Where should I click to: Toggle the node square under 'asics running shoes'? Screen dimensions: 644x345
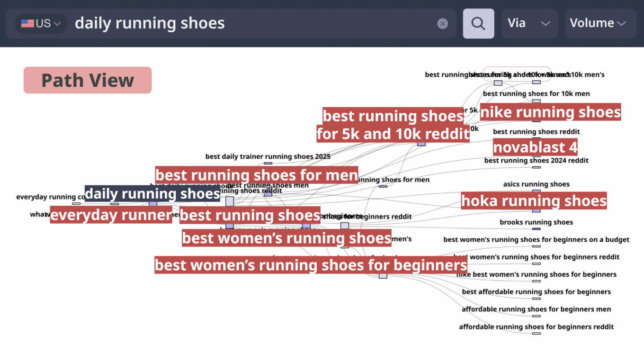coord(536,191)
